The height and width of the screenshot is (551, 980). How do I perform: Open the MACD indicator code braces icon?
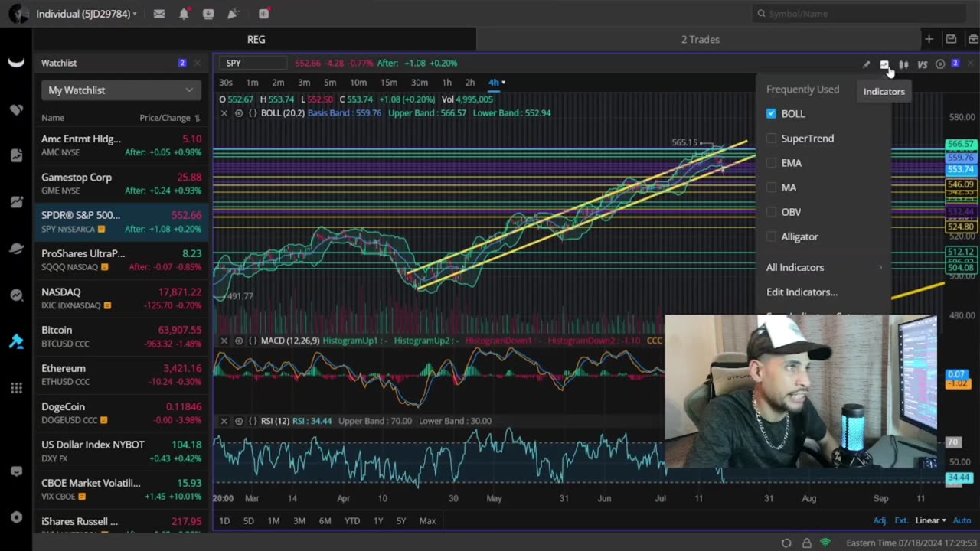(253, 341)
